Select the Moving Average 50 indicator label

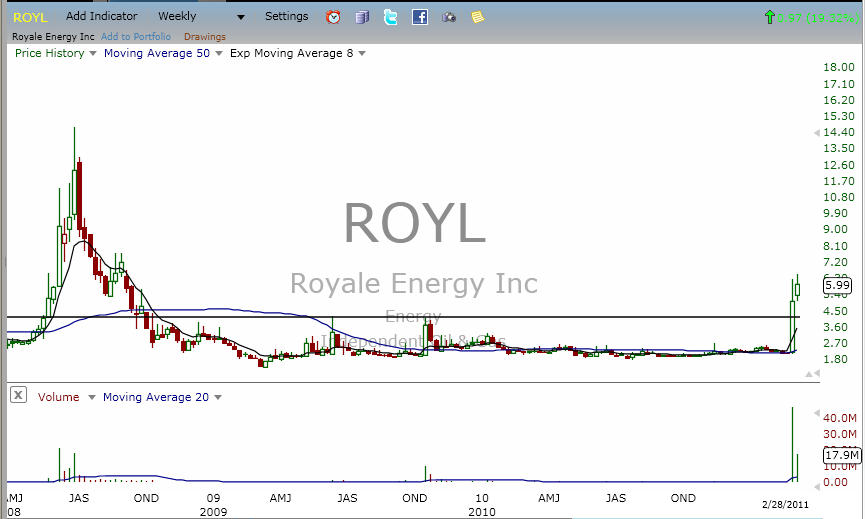[x=157, y=53]
